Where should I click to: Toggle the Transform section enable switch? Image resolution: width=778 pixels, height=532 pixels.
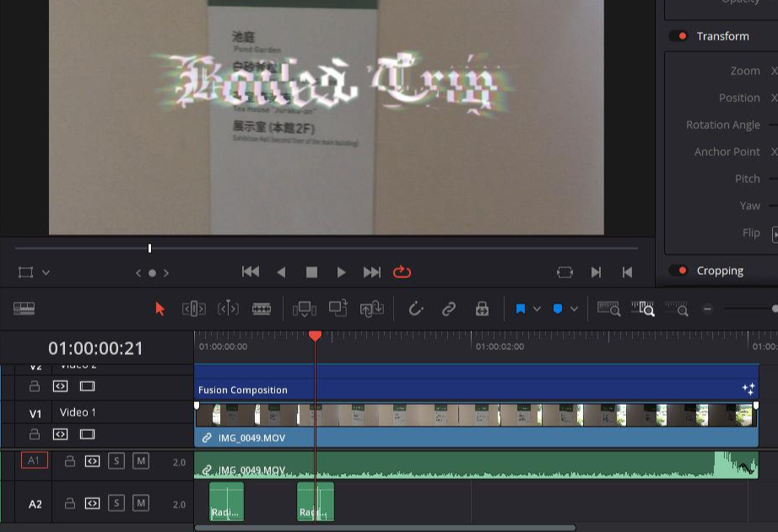pos(678,35)
